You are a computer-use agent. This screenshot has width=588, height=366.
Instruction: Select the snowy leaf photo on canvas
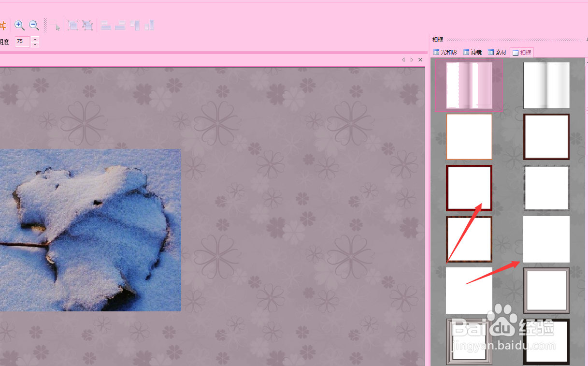click(90, 230)
